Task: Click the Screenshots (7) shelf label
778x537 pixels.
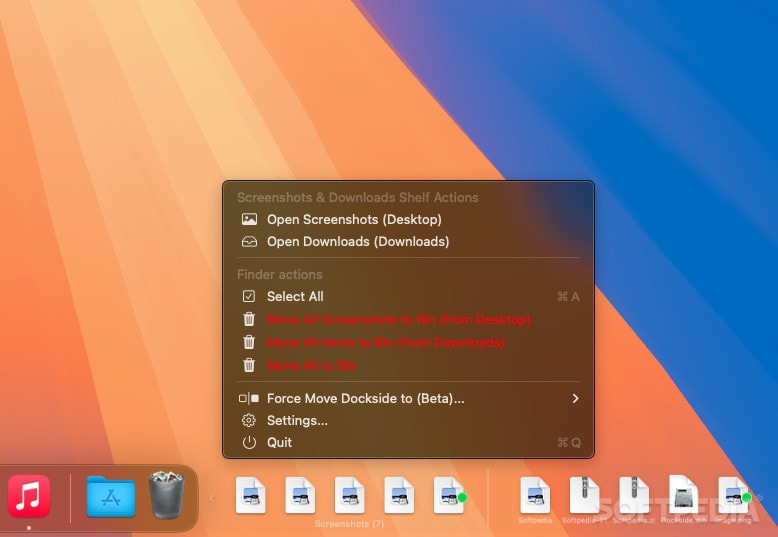Action: [x=349, y=524]
